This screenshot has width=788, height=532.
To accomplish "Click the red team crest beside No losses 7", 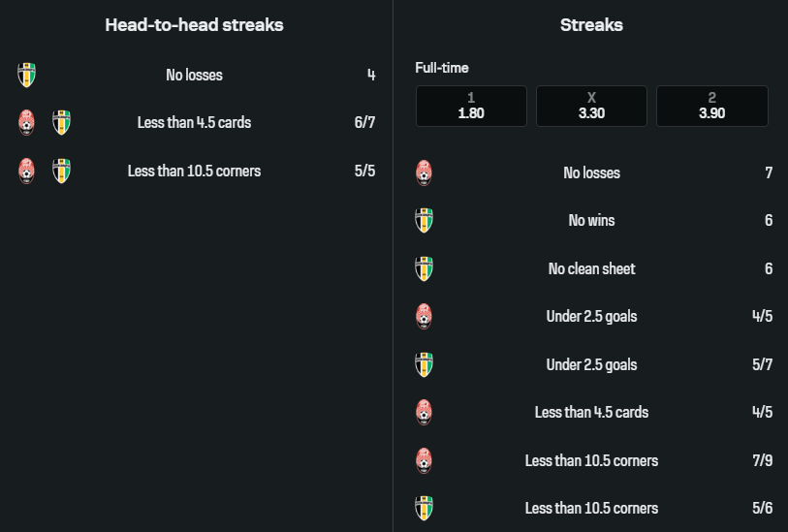I will 424,172.
